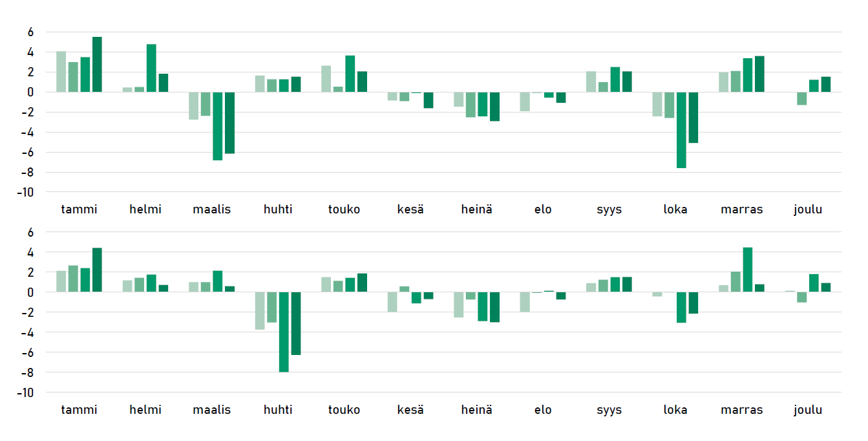Select the deepest maalis bar in the top chart

point(218,126)
